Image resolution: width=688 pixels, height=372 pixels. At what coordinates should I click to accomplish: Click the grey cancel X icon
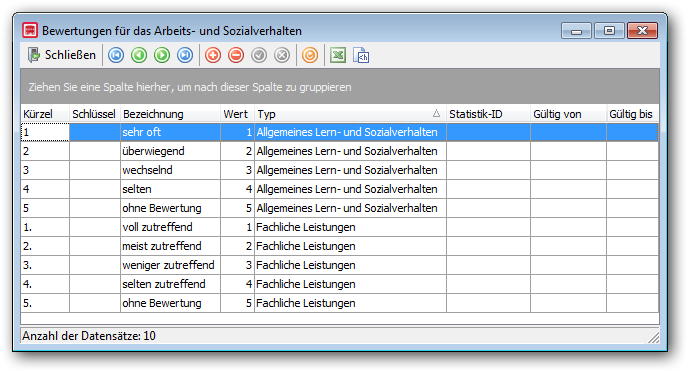coord(282,55)
